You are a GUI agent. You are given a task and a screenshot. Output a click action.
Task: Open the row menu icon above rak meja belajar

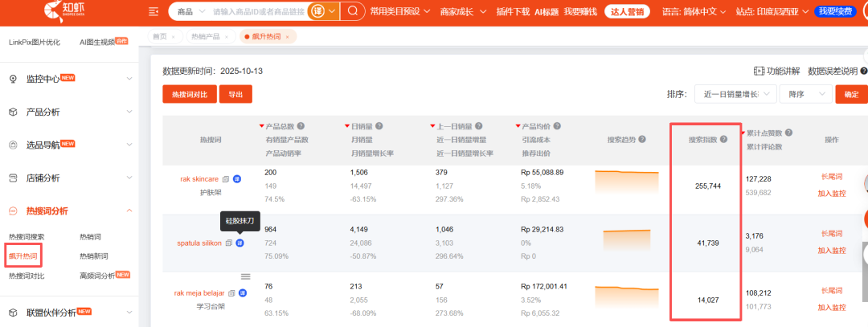pyautogui.click(x=245, y=276)
